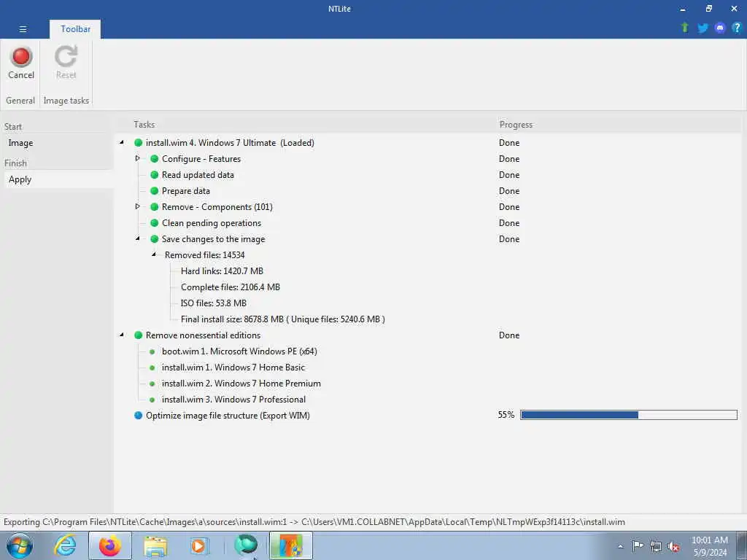Click the blue help question mark icon
Image resolution: width=747 pixels, height=560 pixels.
point(737,28)
